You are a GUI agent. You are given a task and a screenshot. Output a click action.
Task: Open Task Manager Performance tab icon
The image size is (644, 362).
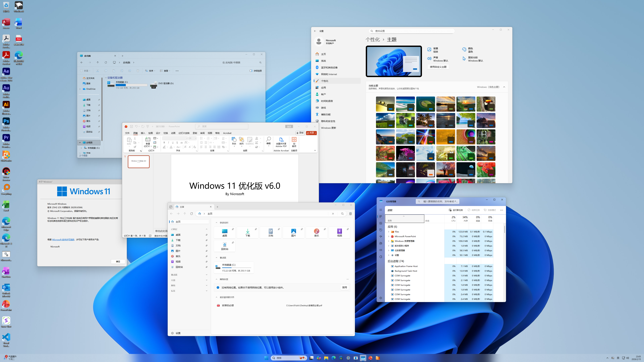point(381,223)
